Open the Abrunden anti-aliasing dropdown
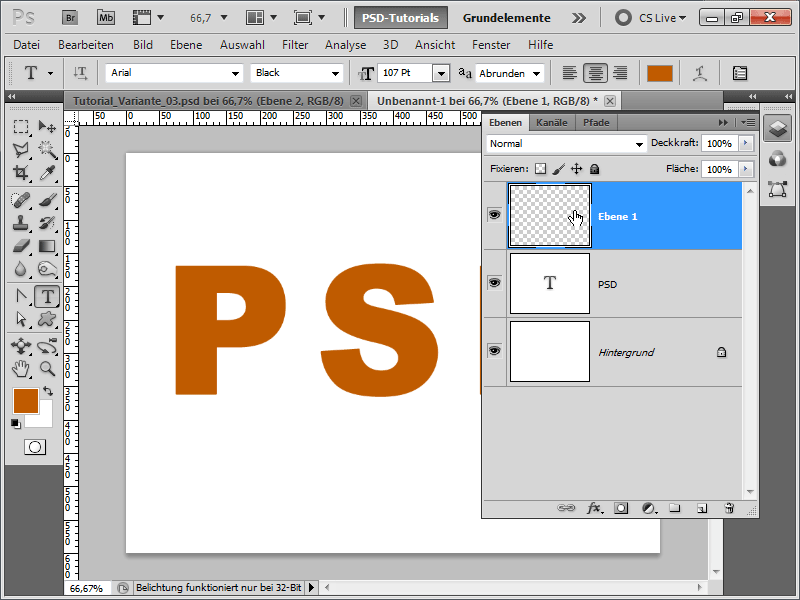Viewport: 800px width, 600px height. point(510,73)
